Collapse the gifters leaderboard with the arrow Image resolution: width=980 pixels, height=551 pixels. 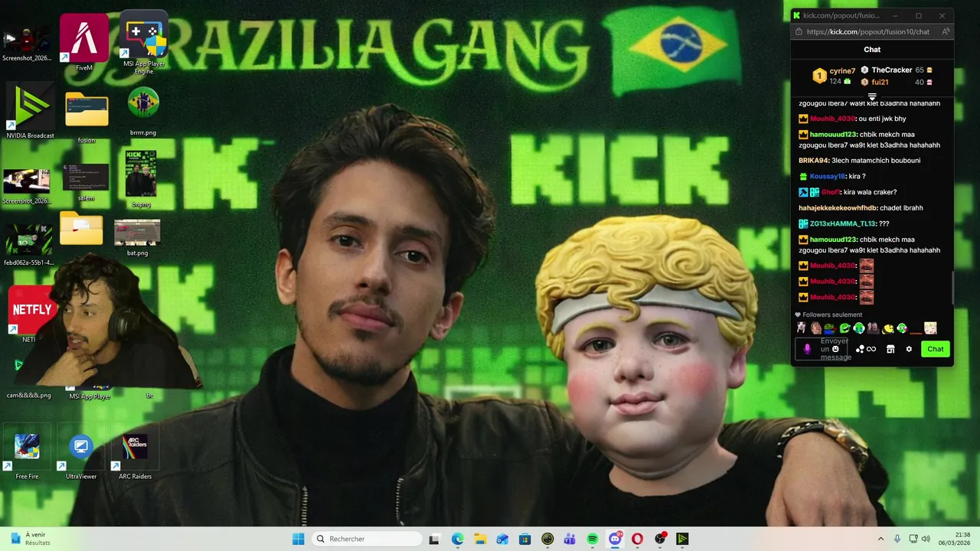pos(872,96)
